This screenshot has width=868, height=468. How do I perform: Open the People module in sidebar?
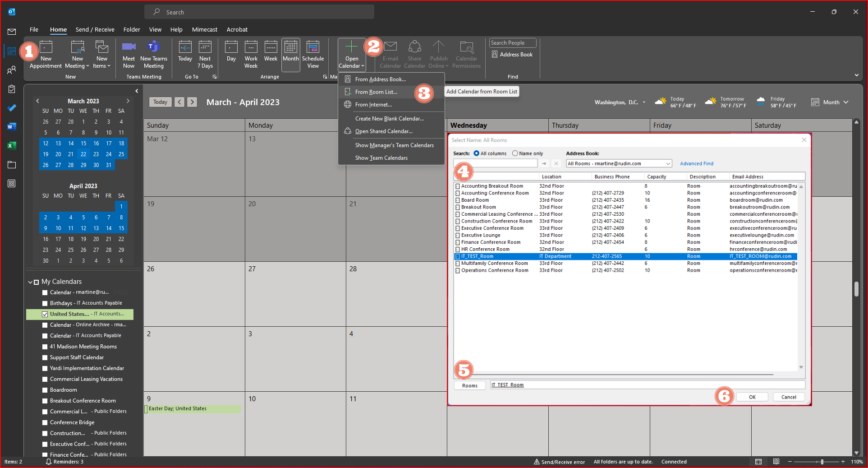pyautogui.click(x=12, y=70)
